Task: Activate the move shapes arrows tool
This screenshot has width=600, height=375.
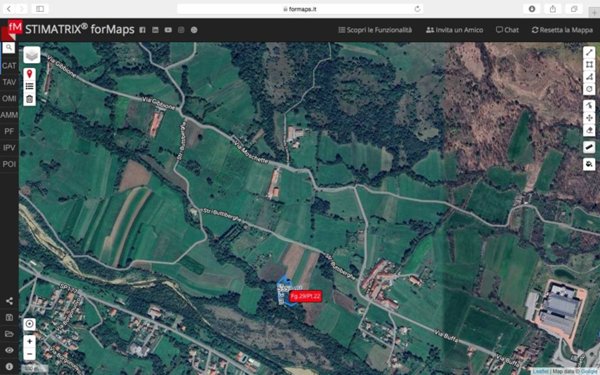Action: 589,118
